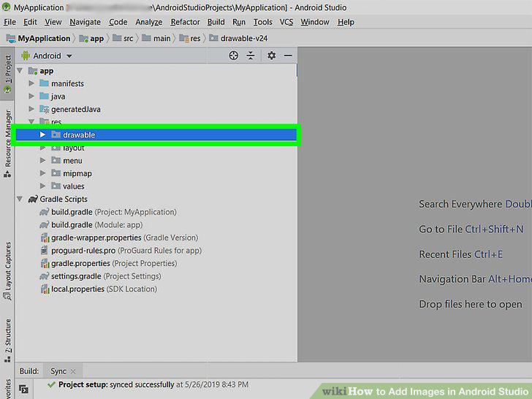This screenshot has height=399, width=532.
Task: Click app in the navigation breadcrumb
Action: (x=91, y=38)
